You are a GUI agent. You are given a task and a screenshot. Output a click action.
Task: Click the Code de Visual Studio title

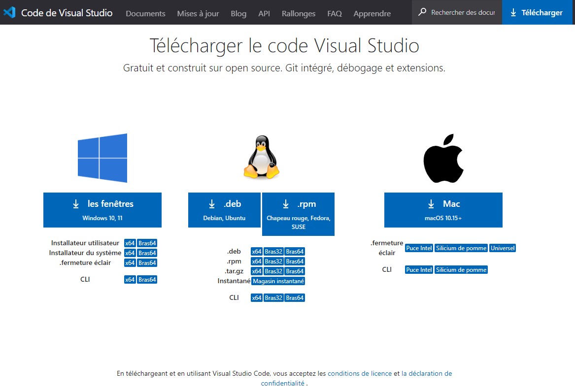(67, 13)
